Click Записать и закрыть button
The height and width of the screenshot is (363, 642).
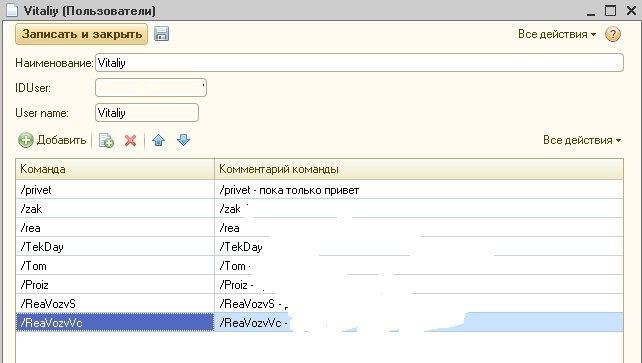tap(81, 34)
